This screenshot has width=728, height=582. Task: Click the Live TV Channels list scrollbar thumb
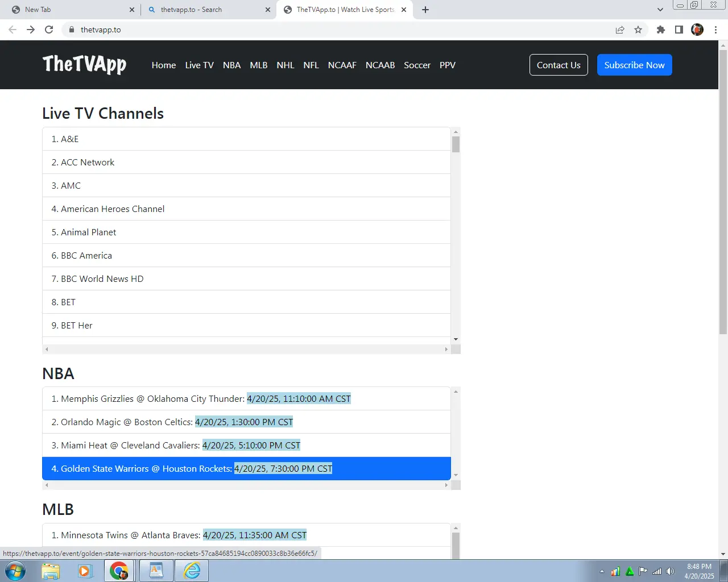coord(456,144)
